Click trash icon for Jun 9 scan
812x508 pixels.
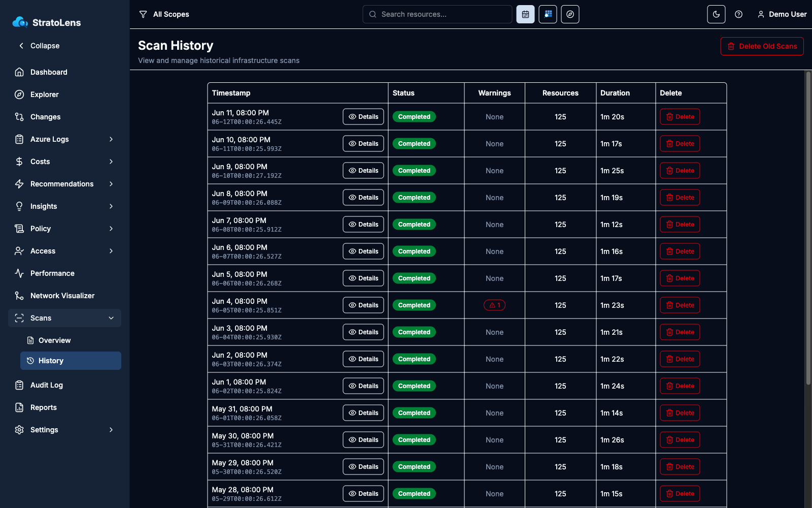tap(669, 171)
